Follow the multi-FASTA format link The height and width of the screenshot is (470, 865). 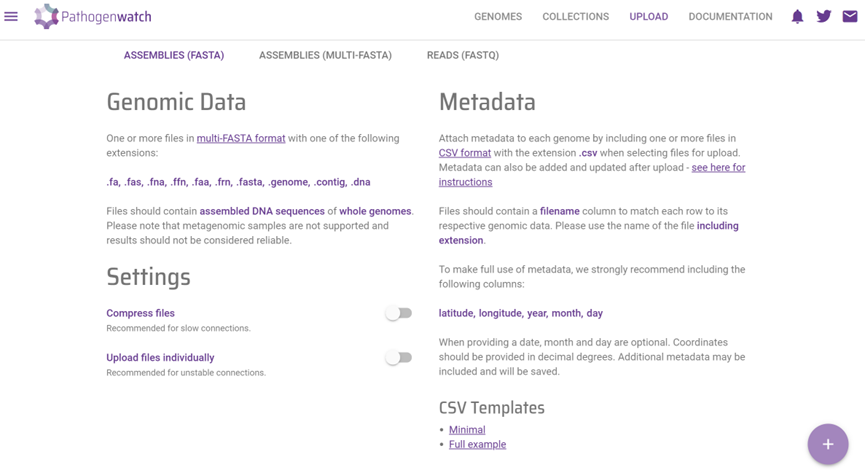tap(241, 138)
